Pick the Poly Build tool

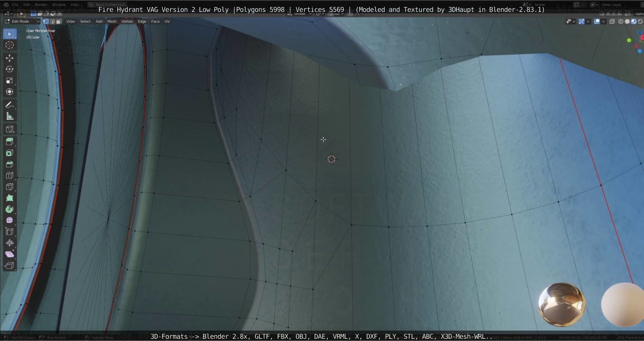(10, 198)
